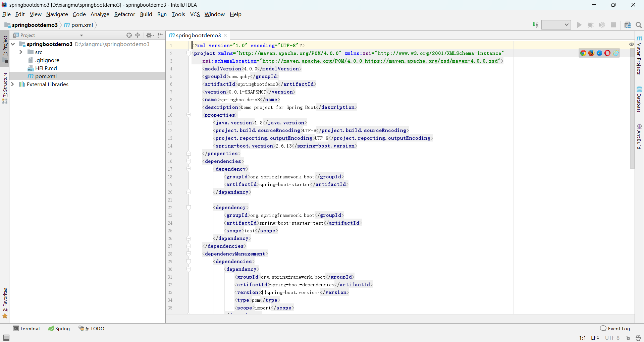
Task: Click the Scroll from Source target icon
Action: point(129,35)
